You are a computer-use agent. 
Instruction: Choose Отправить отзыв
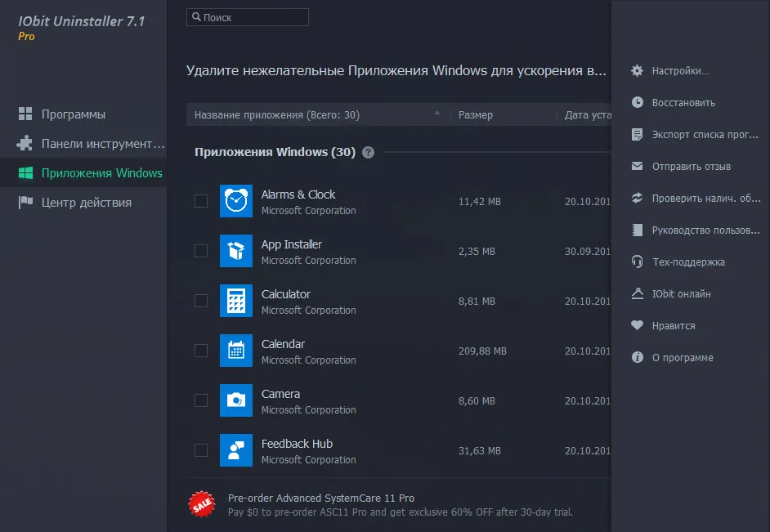691,167
